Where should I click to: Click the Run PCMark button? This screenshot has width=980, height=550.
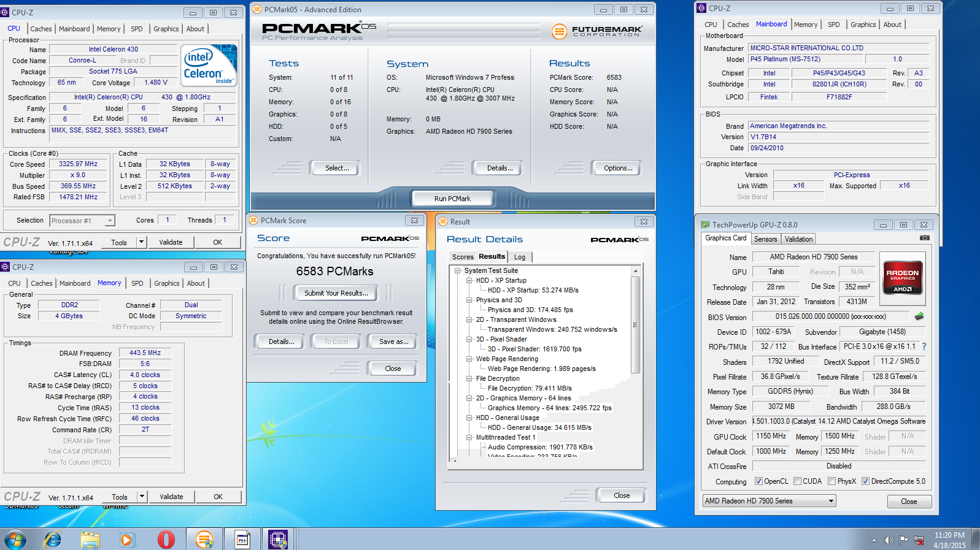pos(452,199)
